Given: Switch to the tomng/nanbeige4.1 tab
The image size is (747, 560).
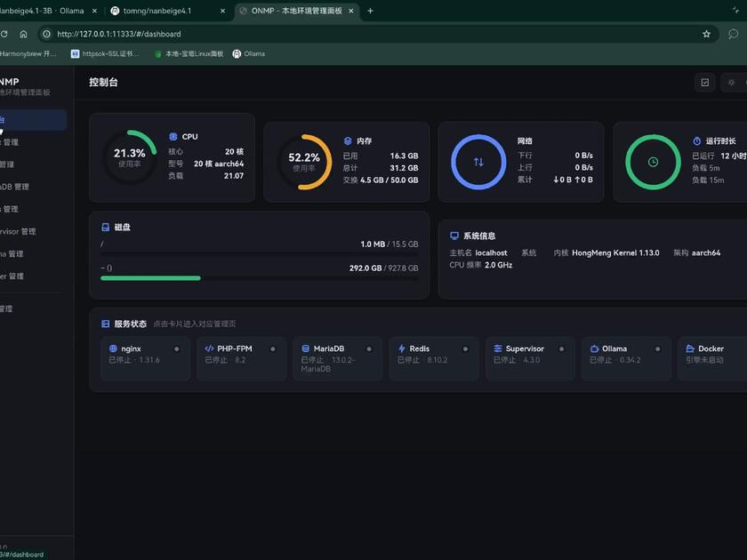Looking at the screenshot, I should click(x=157, y=11).
